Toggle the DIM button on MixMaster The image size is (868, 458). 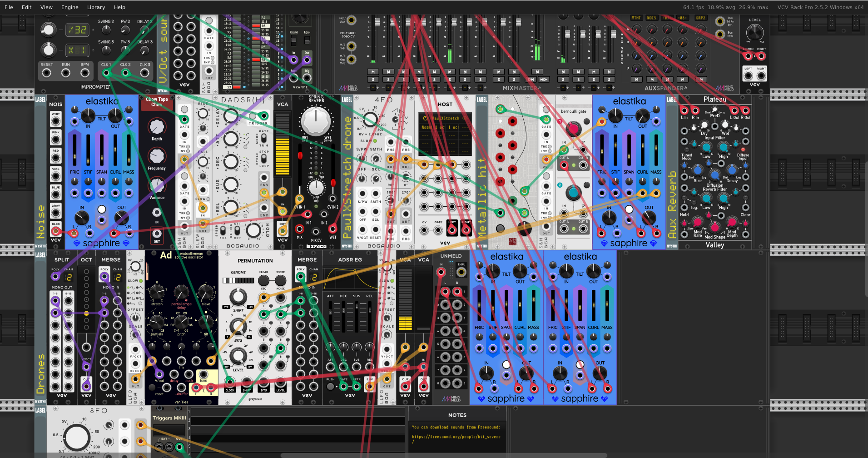click(530, 80)
